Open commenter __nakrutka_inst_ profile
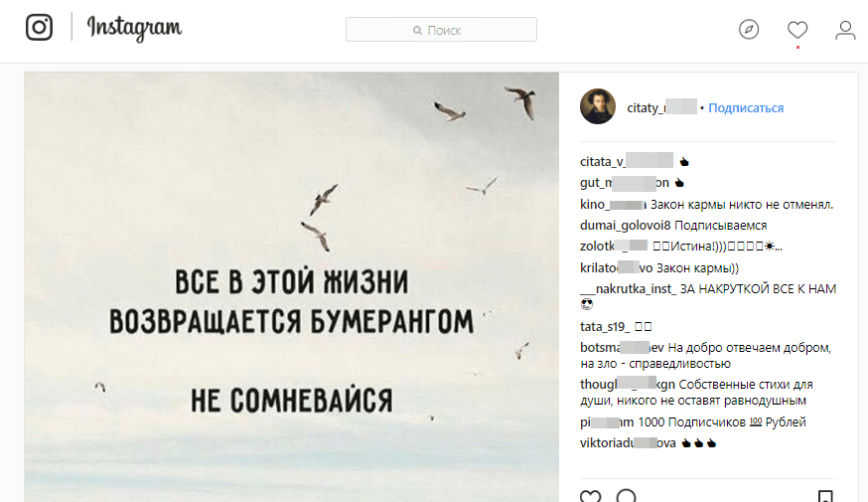Viewport: 868px width, 502px height. coord(629,288)
